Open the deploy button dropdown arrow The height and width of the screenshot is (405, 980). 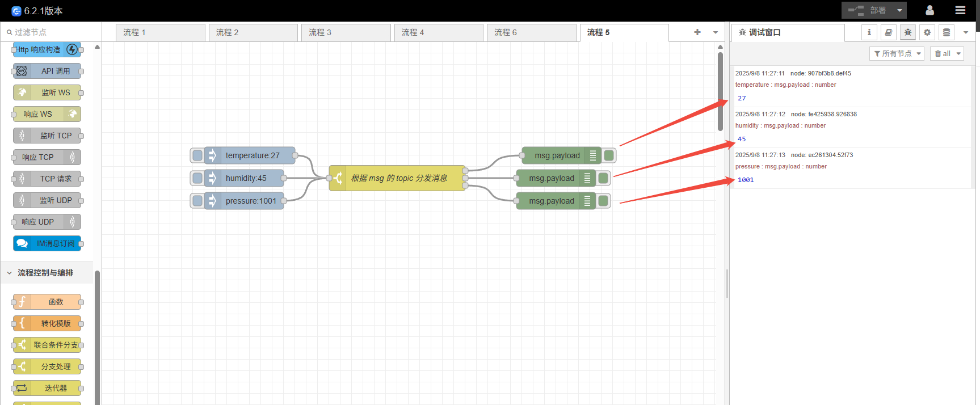point(899,10)
